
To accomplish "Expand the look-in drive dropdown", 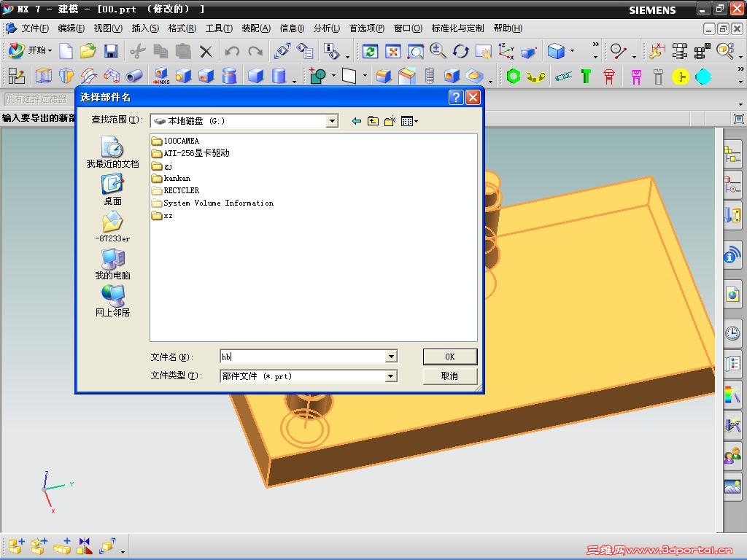I will [332, 121].
